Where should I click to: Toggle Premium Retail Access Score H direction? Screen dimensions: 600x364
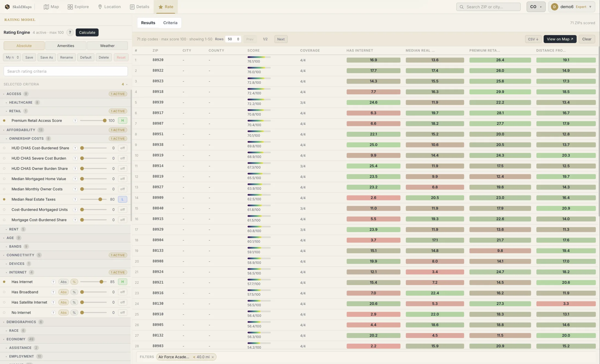pos(122,121)
